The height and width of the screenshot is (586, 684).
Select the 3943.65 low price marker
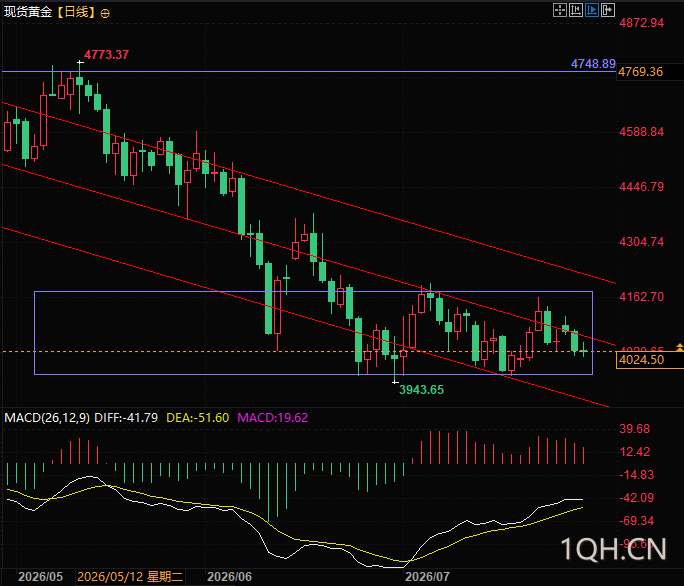pyautogui.click(x=421, y=390)
